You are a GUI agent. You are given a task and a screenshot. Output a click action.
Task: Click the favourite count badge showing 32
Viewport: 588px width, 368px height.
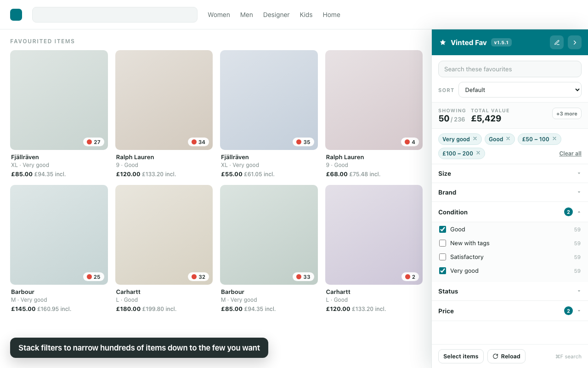coord(198,277)
